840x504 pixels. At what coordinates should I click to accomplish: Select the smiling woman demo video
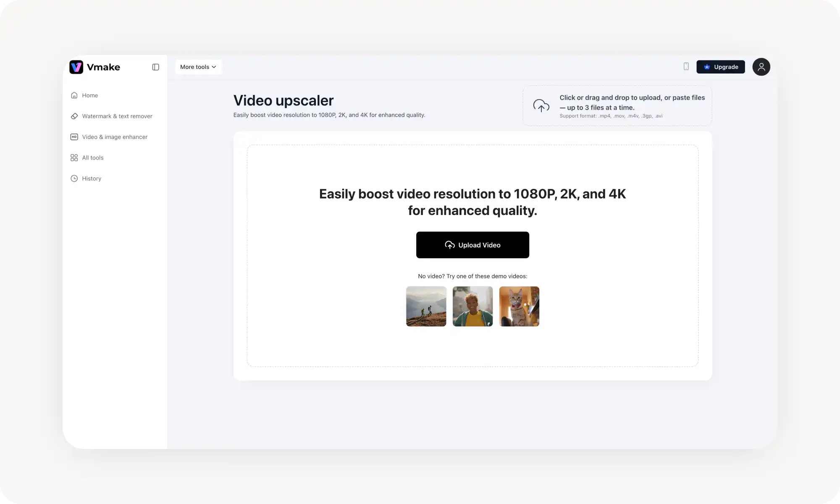[472, 306]
